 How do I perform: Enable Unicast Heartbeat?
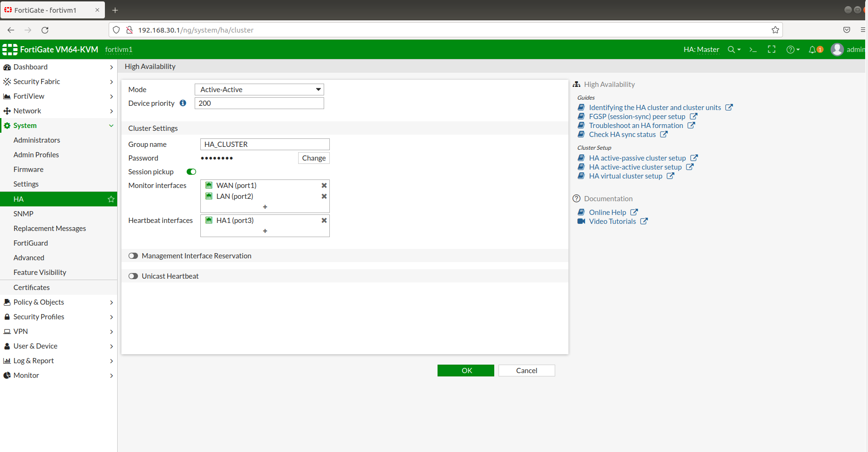click(133, 276)
